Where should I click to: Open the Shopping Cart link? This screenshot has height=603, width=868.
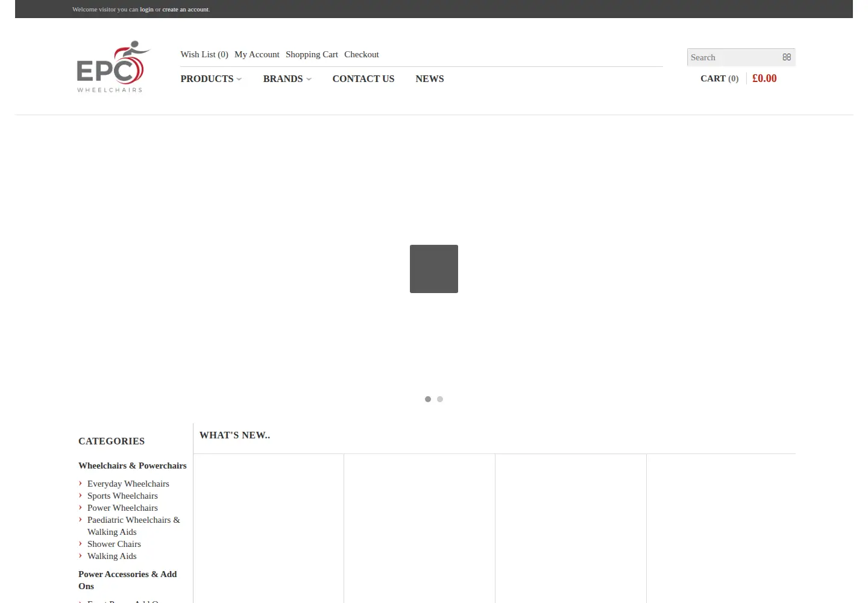point(312,54)
